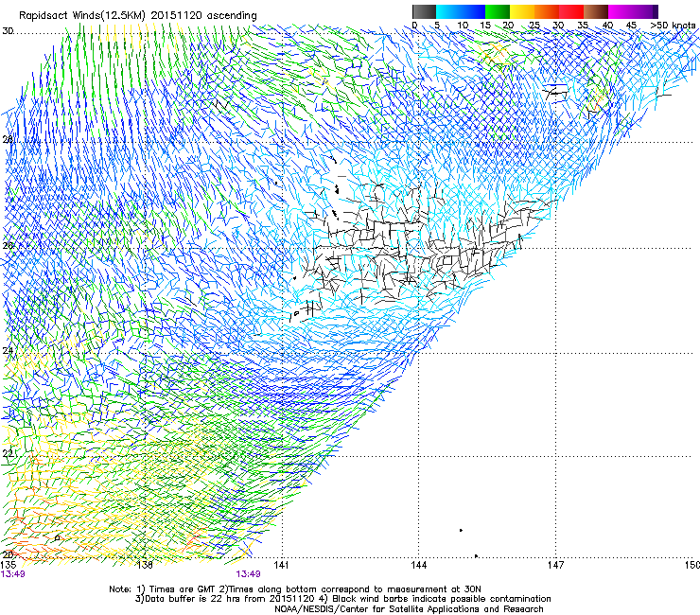Click the '>50 knots' legend label
This screenshot has height=615, width=700.
pos(674,26)
